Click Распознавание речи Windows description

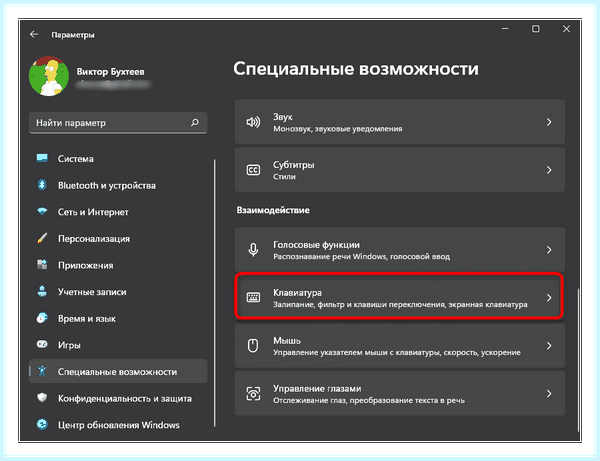pyautogui.click(x=361, y=257)
